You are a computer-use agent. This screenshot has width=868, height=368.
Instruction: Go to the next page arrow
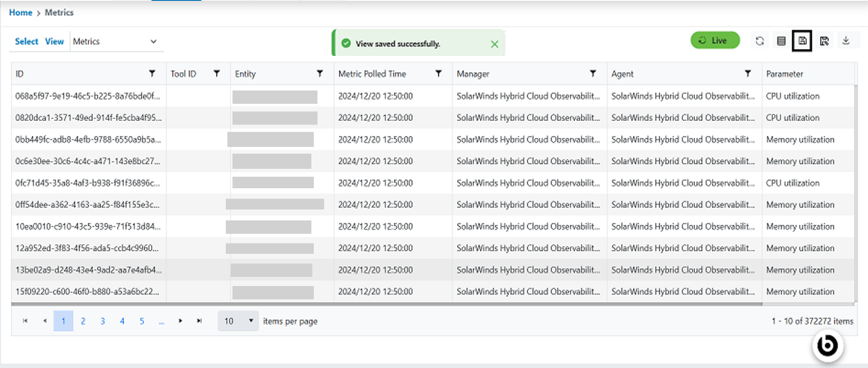click(180, 321)
